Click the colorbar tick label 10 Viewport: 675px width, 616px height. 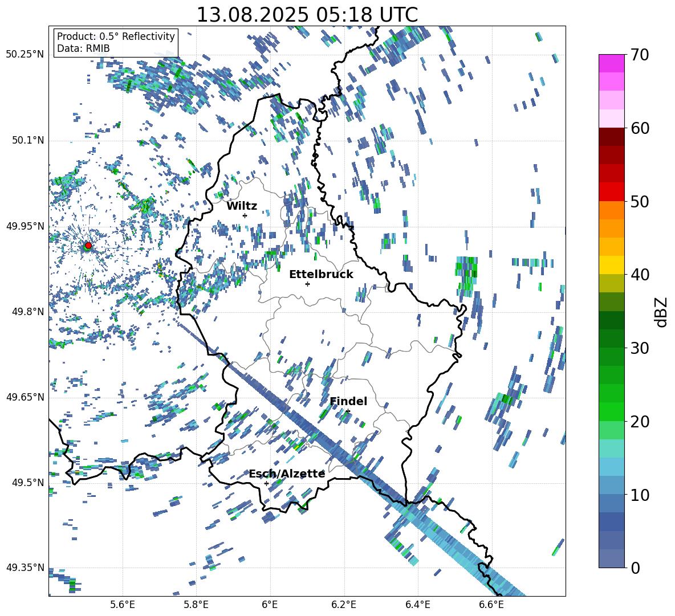(639, 495)
